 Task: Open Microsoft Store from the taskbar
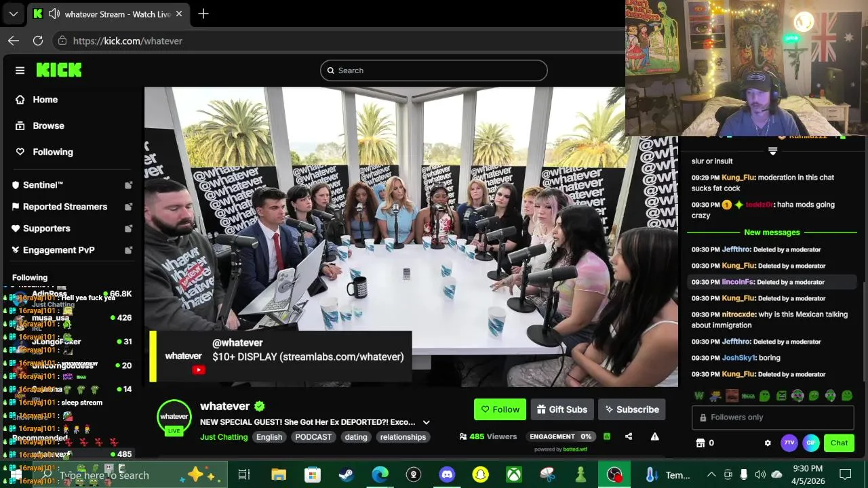(312, 475)
